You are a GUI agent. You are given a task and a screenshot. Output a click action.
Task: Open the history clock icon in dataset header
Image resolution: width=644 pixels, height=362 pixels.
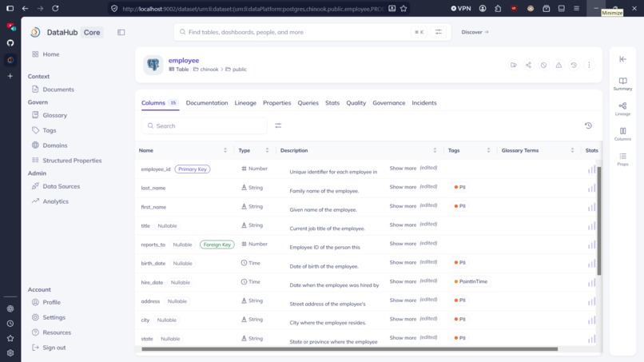coord(574,65)
